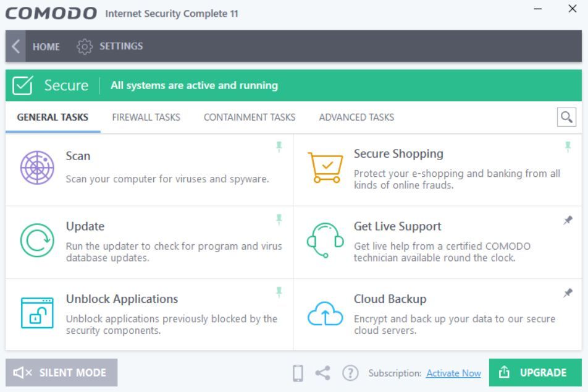This screenshot has height=392, width=588.
Task: Click the Get Live Support title
Action: pyautogui.click(x=398, y=226)
